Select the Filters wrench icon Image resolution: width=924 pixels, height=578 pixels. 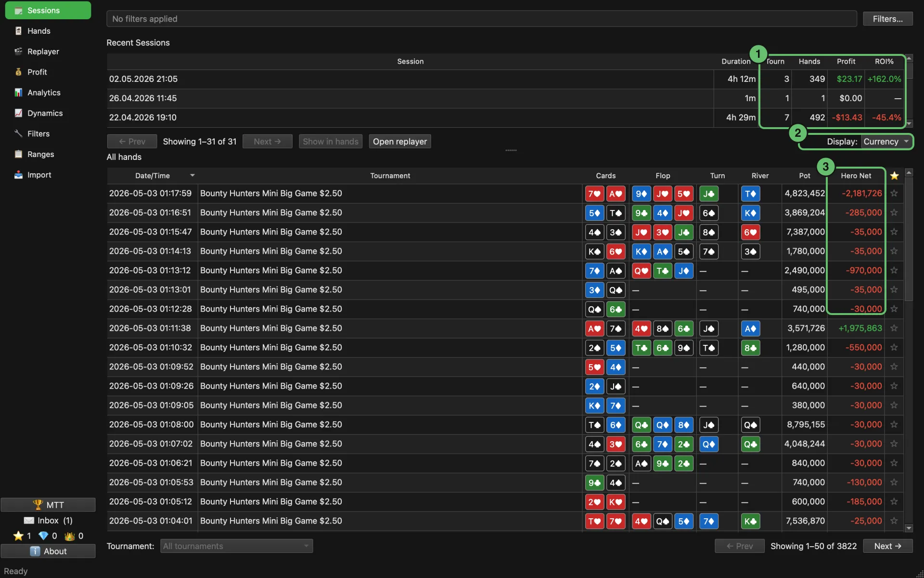[x=18, y=133]
